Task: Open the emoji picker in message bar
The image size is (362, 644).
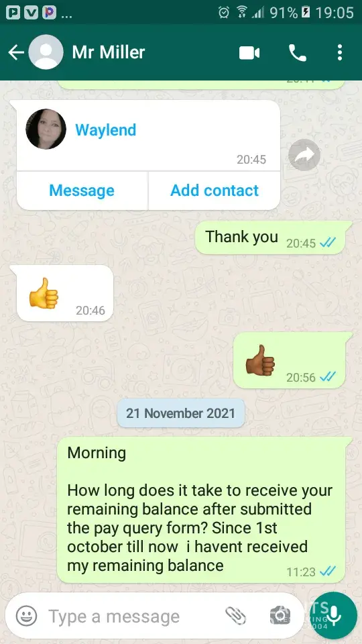Action: click(26, 616)
